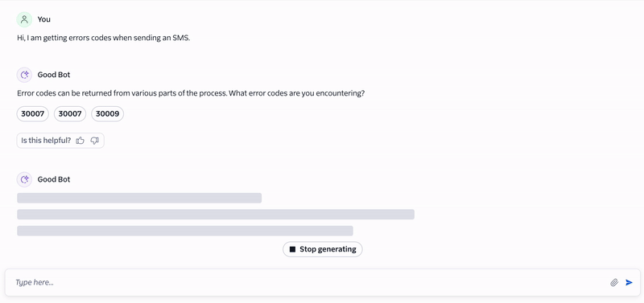This screenshot has width=644, height=303.
Task: Select the first 30007 error code chip
Action: [32, 114]
